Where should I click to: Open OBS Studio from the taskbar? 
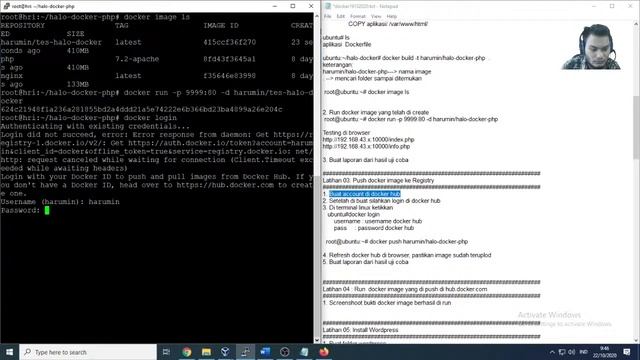(284, 352)
